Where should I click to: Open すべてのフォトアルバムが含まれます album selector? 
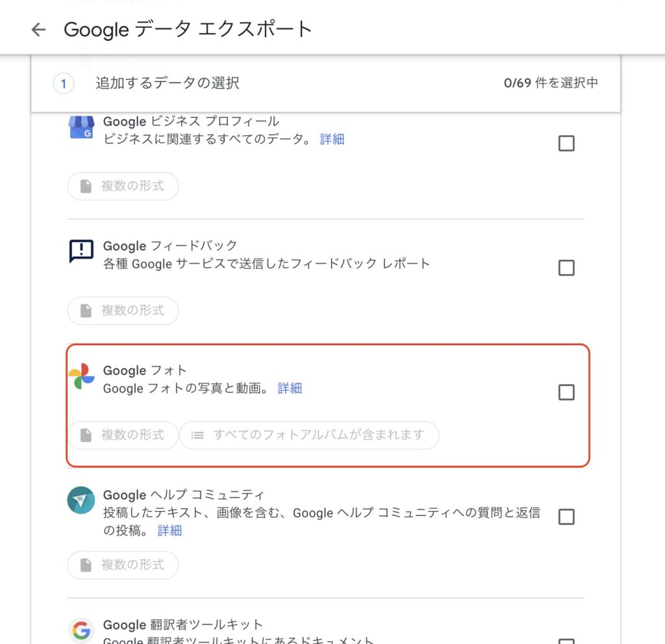pyautogui.click(x=309, y=435)
